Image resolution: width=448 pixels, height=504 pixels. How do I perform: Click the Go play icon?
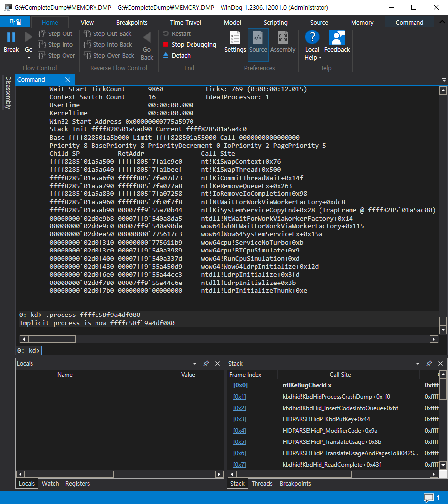[28, 37]
